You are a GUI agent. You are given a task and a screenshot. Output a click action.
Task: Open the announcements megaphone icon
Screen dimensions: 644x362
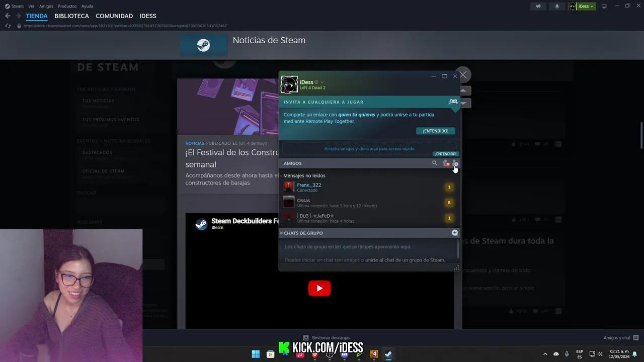[x=538, y=6]
